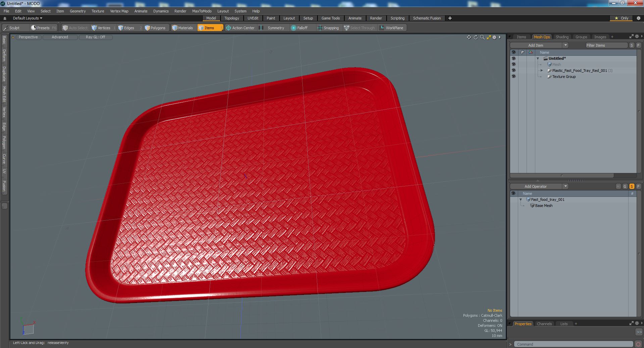
Task: Click the orange S button in the operator panel
Action: point(632,186)
